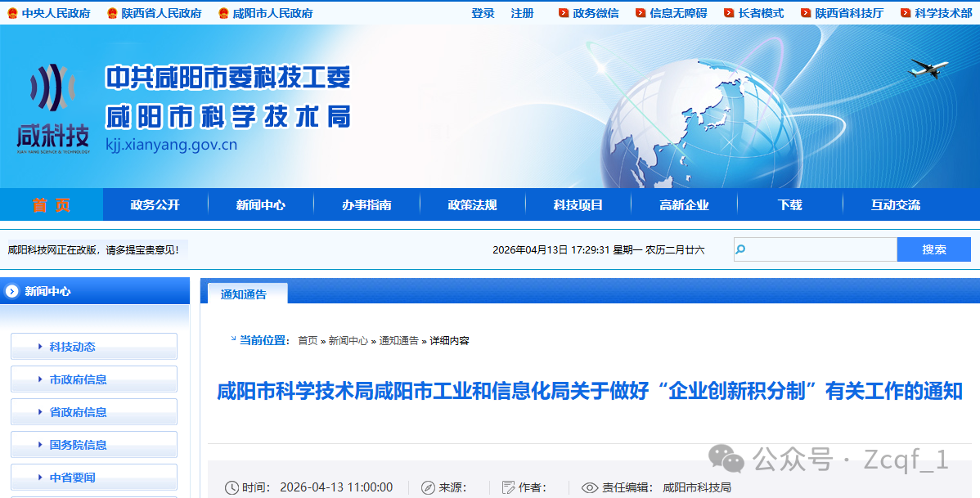Click the emblem icon beside 陕西省人民政府
This screenshot has width=980, height=498.
(x=111, y=13)
